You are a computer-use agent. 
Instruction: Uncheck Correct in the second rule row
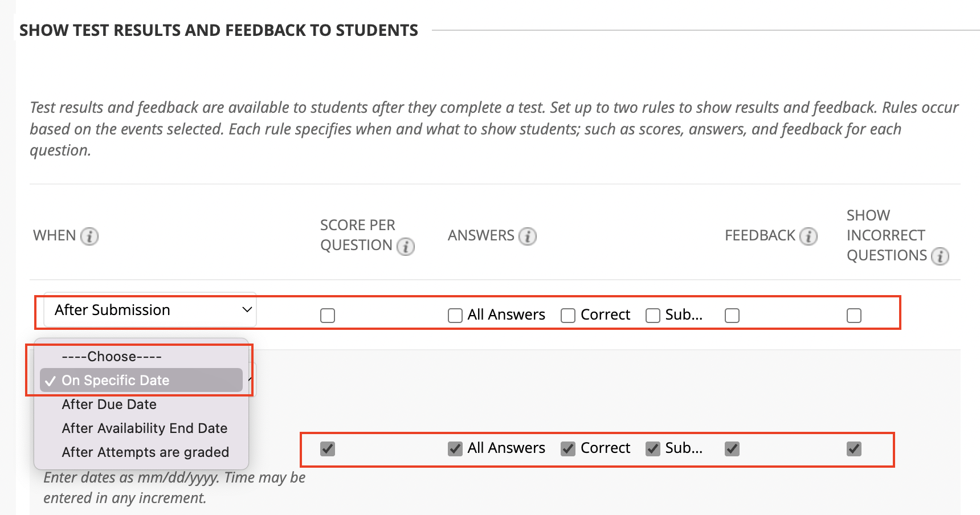(x=568, y=449)
